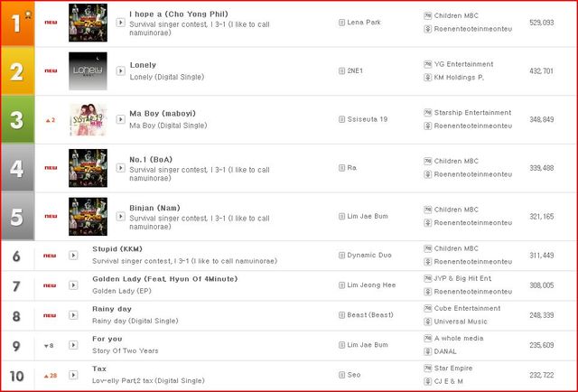This screenshot has width=578, height=392.
Task: Click the artist icon beside Lena Park
Action: [x=341, y=23]
